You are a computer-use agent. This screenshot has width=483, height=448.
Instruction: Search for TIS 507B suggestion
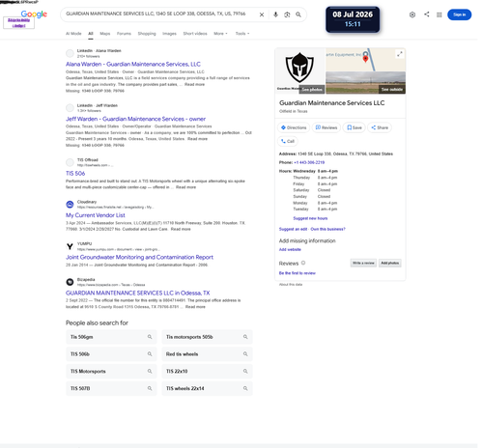click(x=111, y=388)
